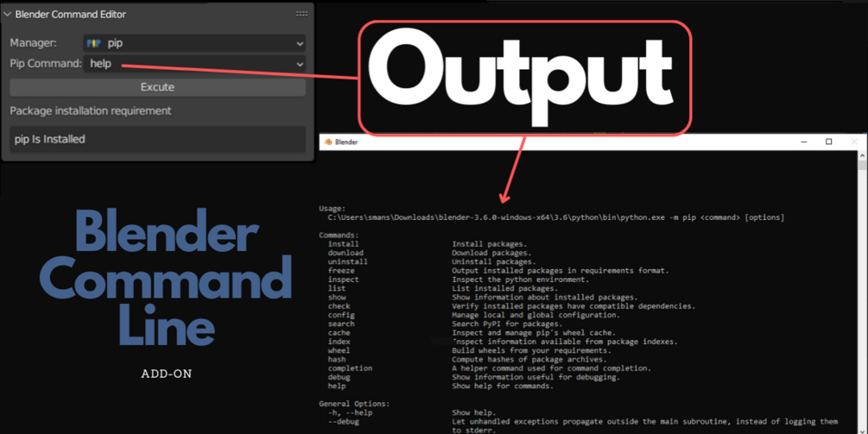Click the Excute button
This screenshot has height=434, width=868.
coord(158,87)
